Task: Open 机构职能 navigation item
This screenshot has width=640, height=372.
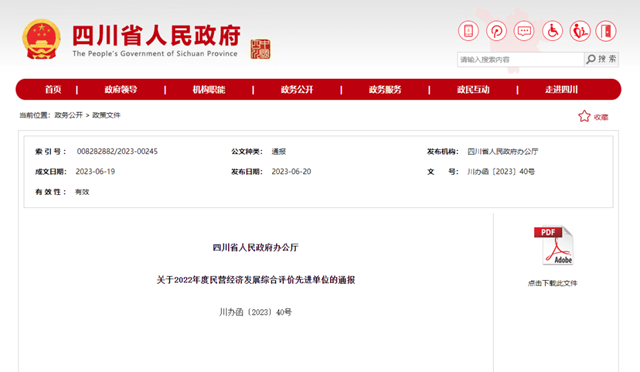Action: point(209,89)
